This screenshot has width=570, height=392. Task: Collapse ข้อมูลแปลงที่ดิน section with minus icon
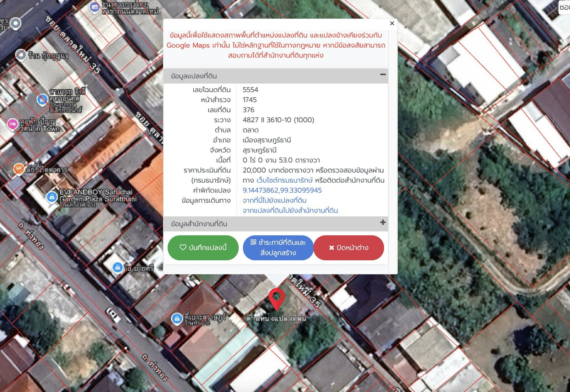[x=383, y=75]
